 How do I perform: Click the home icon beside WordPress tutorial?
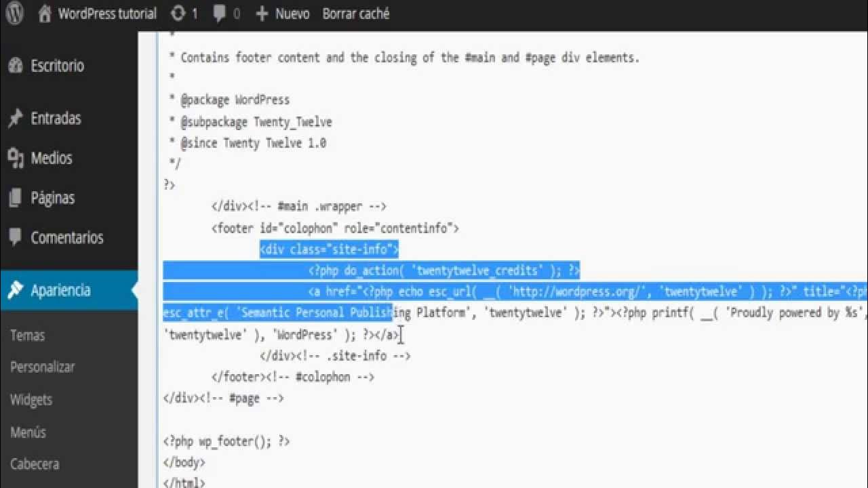tap(45, 14)
